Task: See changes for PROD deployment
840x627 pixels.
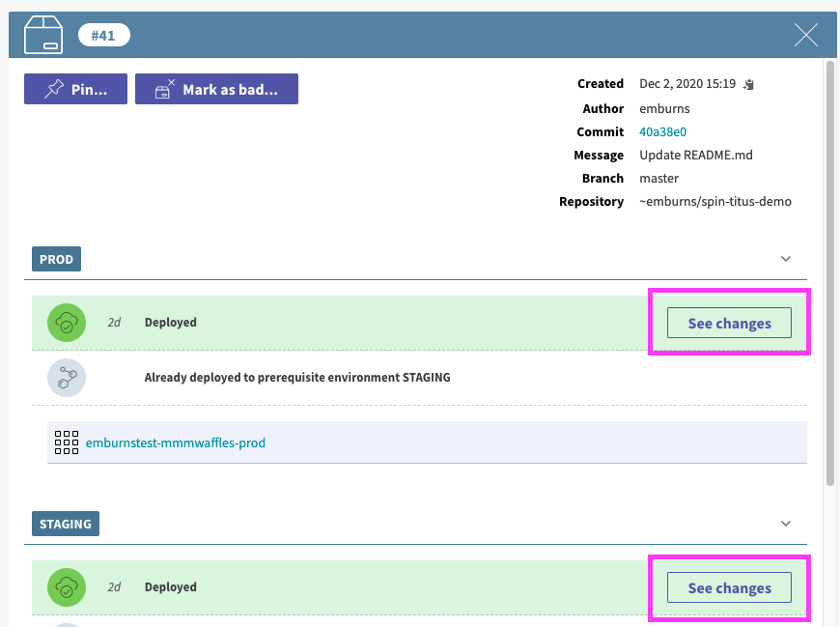Action: [729, 323]
